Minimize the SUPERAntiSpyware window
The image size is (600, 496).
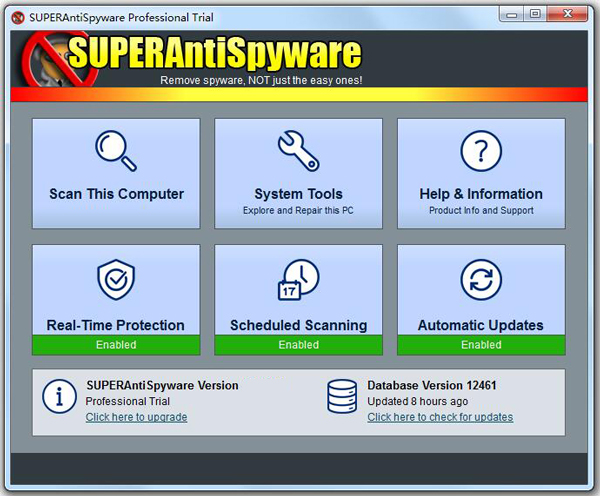tap(512, 14)
